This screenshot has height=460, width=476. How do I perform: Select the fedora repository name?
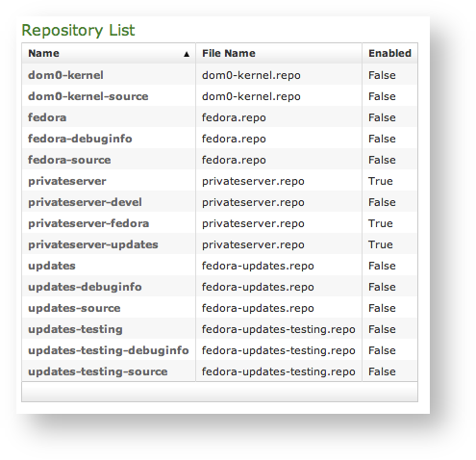(47, 117)
